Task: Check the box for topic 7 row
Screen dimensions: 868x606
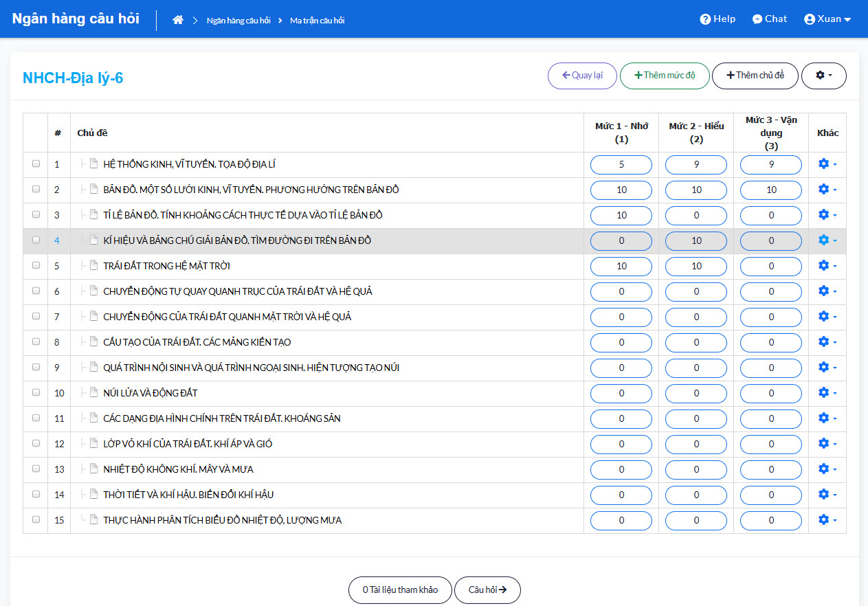Action: coord(36,317)
